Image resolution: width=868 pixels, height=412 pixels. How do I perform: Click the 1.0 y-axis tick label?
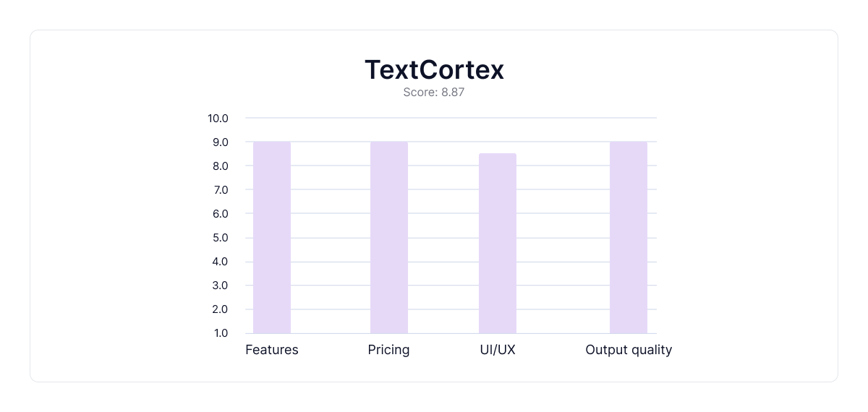[221, 333]
